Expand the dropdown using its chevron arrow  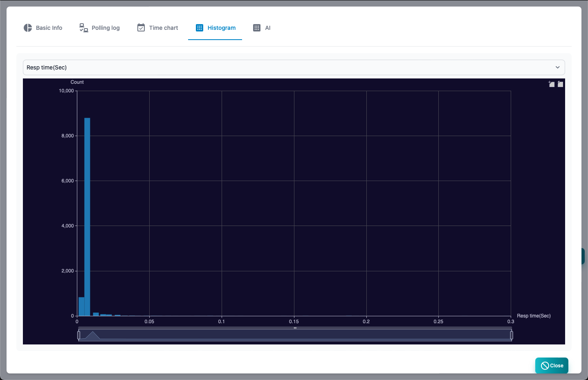[557, 67]
